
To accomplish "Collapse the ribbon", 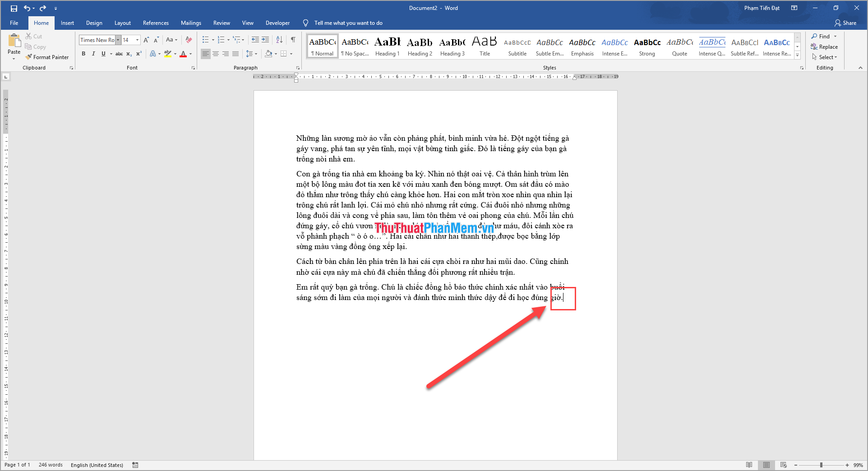I will click(x=860, y=68).
